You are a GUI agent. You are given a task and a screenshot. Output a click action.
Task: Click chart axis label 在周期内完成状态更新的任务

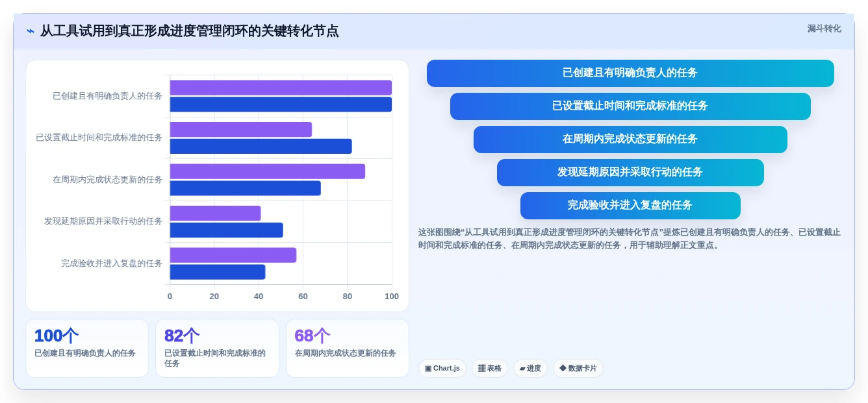pyautogui.click(x=107, y=180)
